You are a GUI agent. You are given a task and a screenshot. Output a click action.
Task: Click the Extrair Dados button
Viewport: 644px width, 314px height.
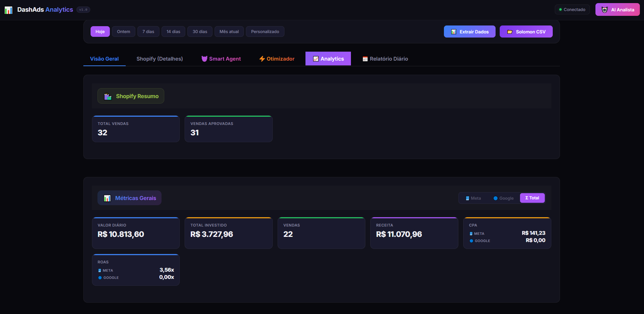pyautogui.click(x=470, y=32)
